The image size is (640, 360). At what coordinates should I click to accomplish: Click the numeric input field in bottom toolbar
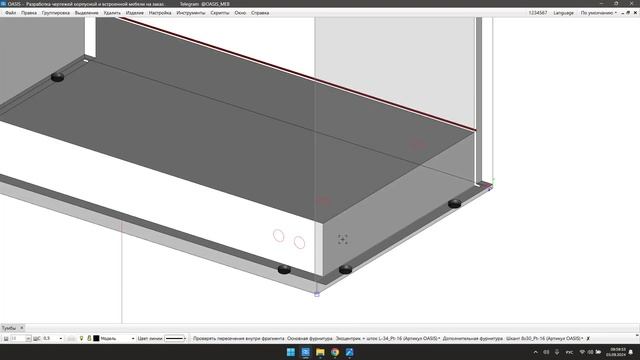point(18,338)
